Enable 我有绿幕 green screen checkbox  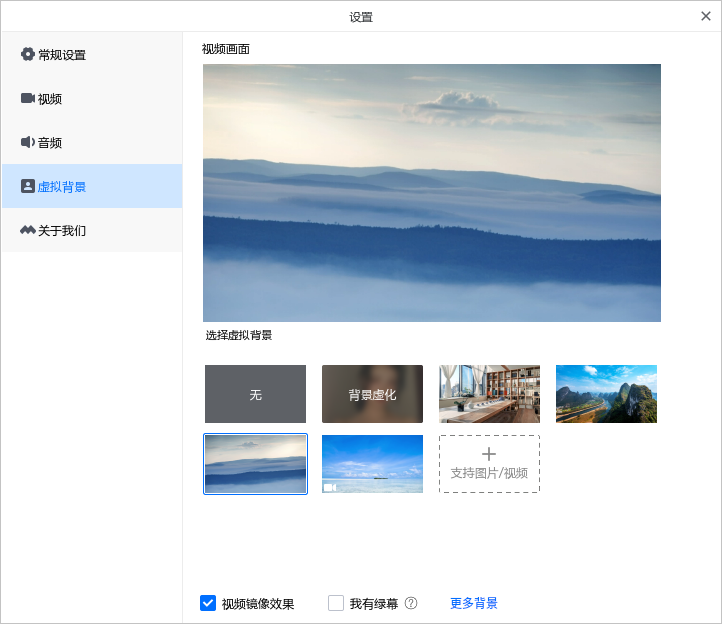[336, 603]
